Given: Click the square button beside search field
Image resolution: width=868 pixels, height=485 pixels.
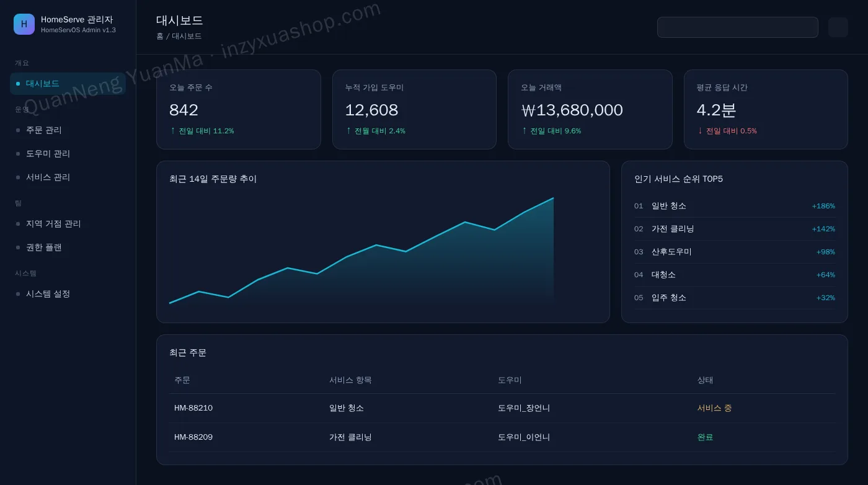Looking at the screenshot, I should tap(838, 27).
